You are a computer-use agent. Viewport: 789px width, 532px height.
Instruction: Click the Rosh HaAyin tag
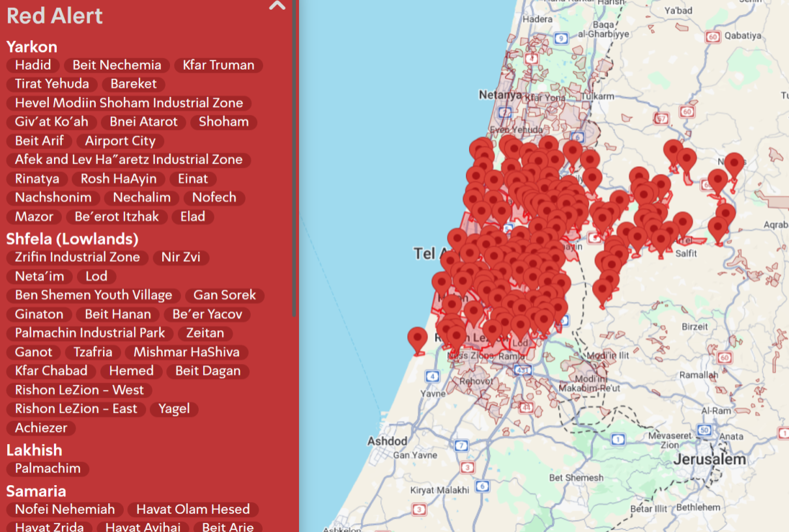119,178
